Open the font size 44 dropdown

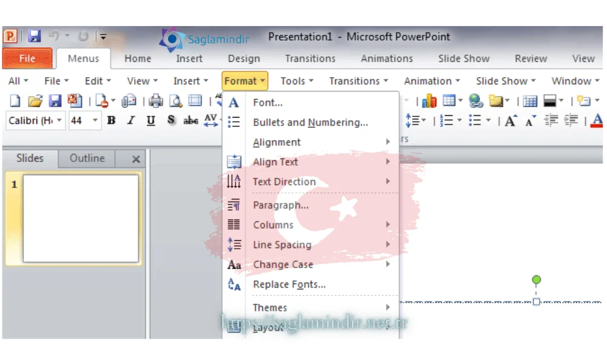[95, 120]
